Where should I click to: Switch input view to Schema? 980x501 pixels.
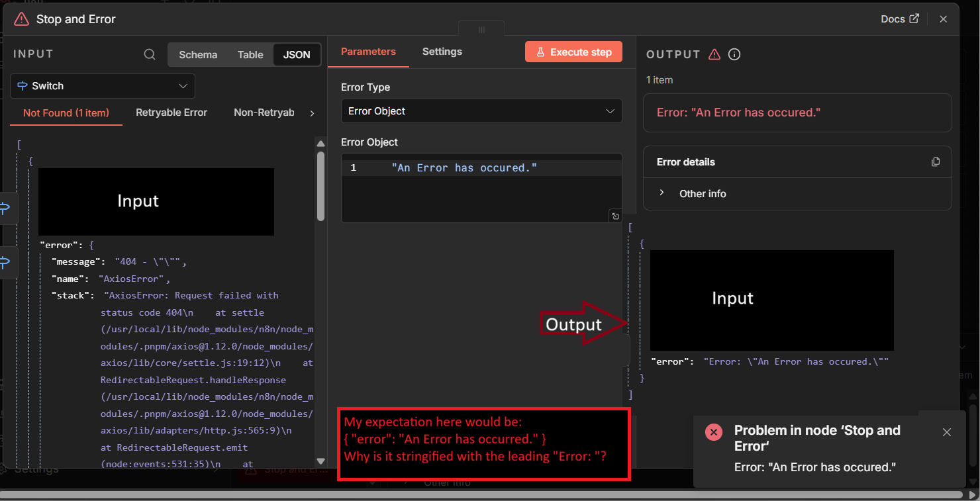[x=198, y=55]
